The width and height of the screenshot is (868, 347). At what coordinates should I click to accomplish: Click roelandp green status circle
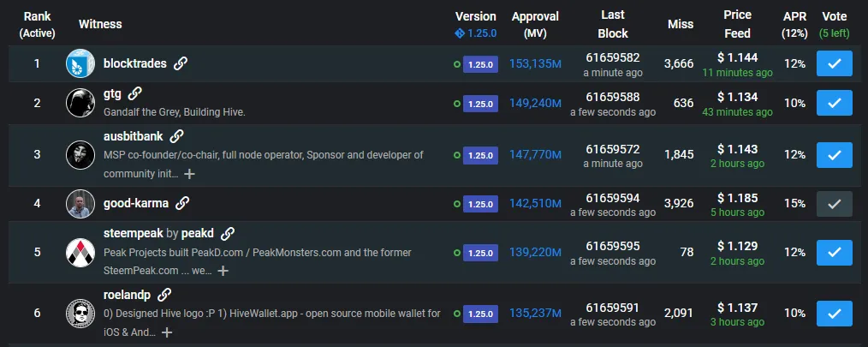[x=457, y=314]
